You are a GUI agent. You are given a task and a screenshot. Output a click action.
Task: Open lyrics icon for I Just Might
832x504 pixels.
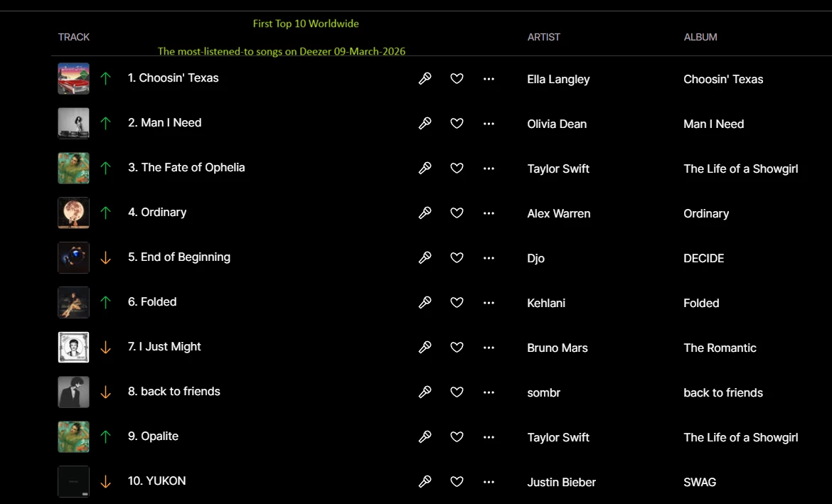click(x=425, y=348)
